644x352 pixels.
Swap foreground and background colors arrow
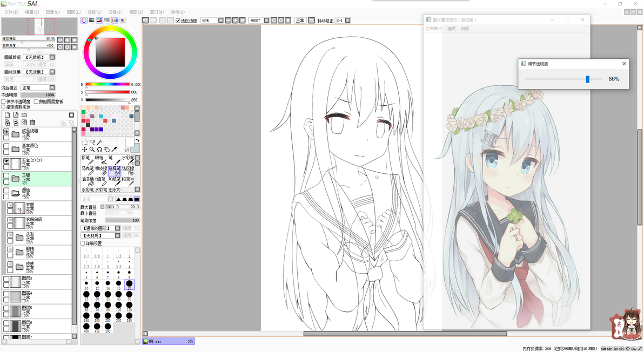[x=137, y=141]
